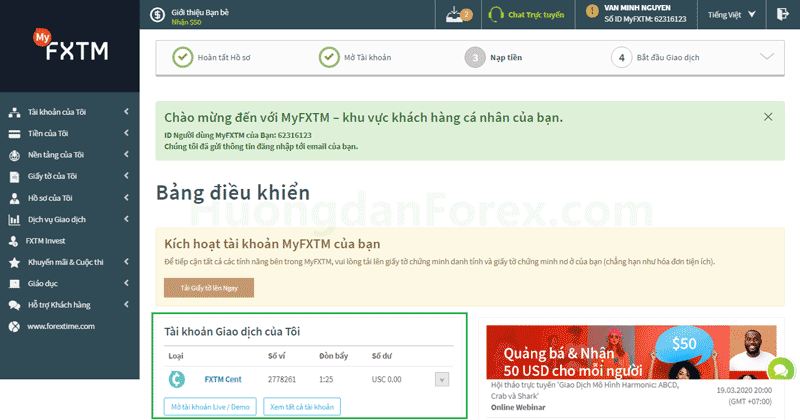Click leverage value 1:25
This screenshot has width=800, height=420.
[326, 379]
